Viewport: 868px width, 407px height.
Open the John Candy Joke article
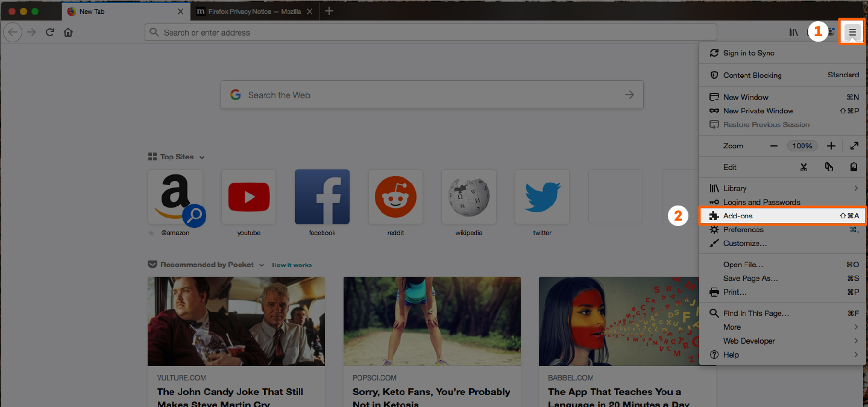click(x=230, y=391)
